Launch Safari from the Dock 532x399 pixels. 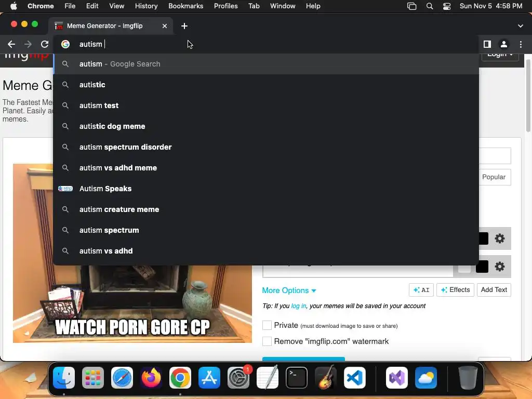122,378
